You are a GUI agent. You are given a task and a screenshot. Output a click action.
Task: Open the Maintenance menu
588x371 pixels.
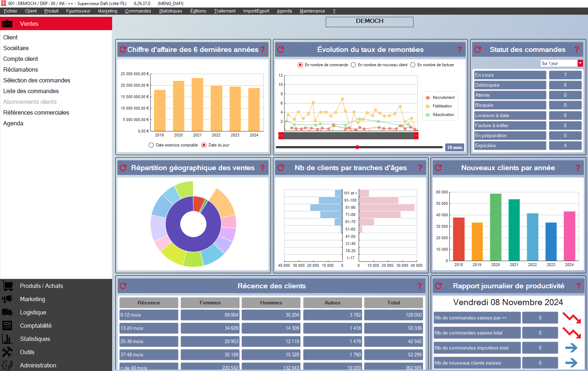[312, 11]
